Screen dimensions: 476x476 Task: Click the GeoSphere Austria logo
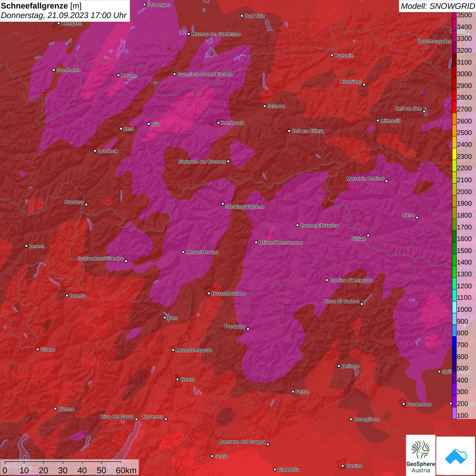pos(421,455)
